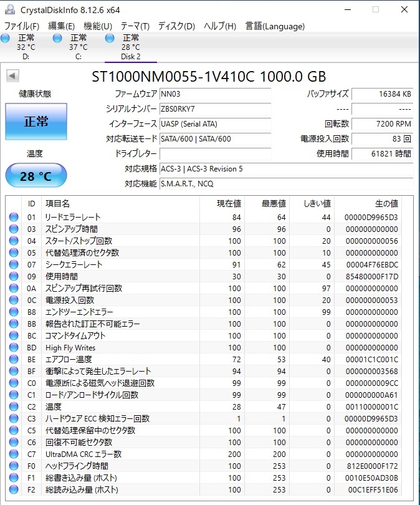420x505 pixels.
Task: Click raw value 812E0000F172
Action: (373, 466)
